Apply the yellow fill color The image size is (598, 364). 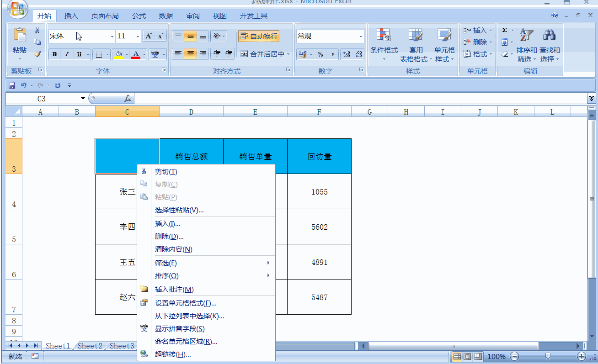pyautogui.click(x=118, y=54)
